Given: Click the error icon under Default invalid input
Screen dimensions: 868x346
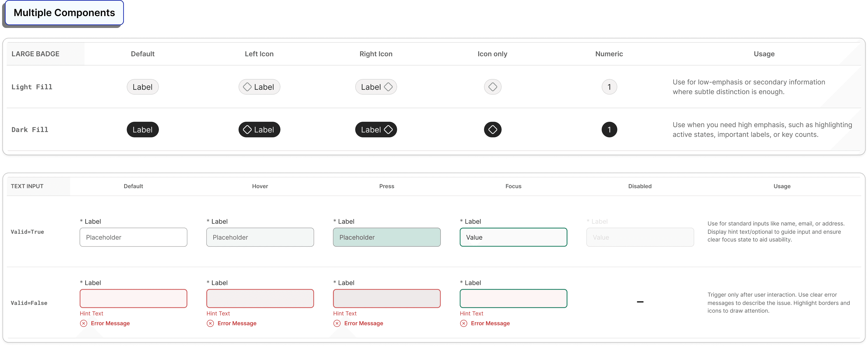Looking at the screenshot, I should tap(84, 323).
